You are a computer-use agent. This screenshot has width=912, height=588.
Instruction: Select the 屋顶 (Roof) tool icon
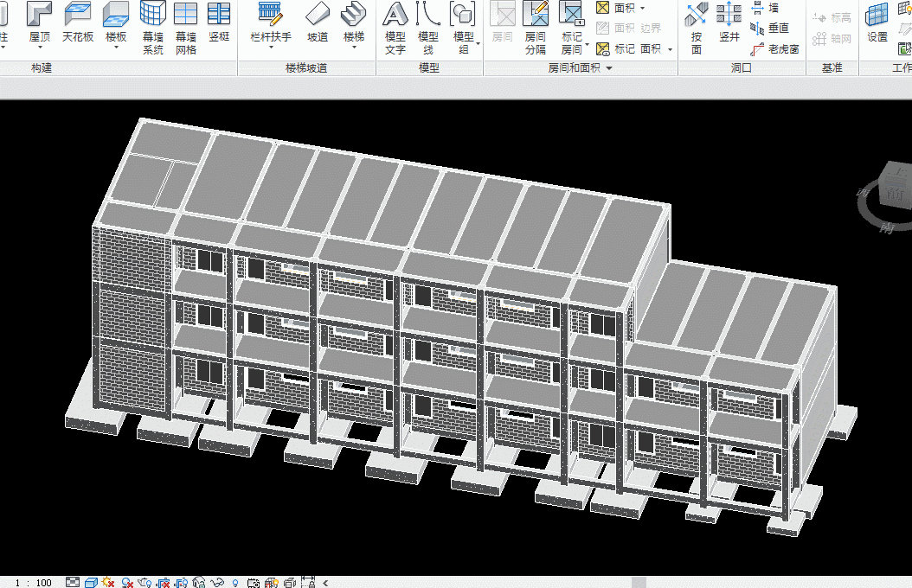40,14
